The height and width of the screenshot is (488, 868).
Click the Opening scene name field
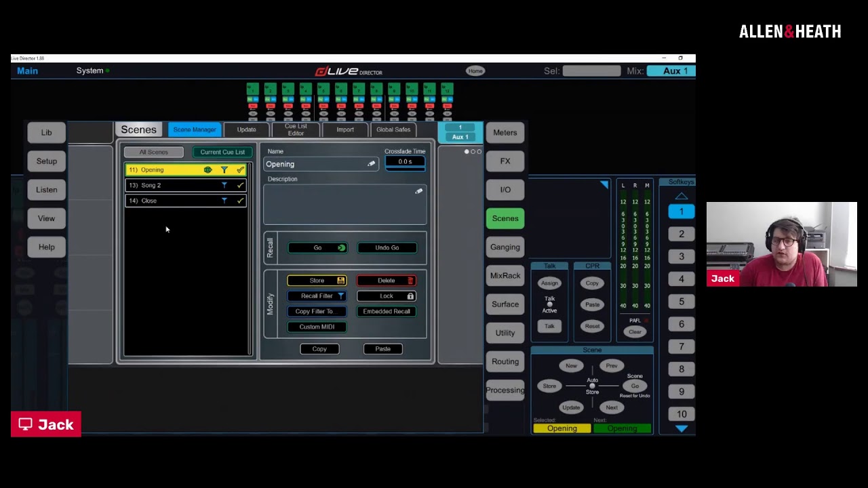[321, 164]
